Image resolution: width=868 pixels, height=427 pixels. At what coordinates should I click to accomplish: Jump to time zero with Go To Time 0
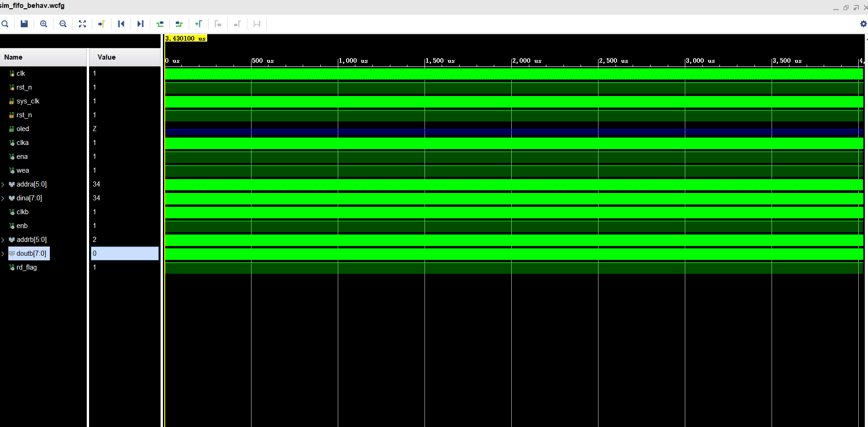121,24
